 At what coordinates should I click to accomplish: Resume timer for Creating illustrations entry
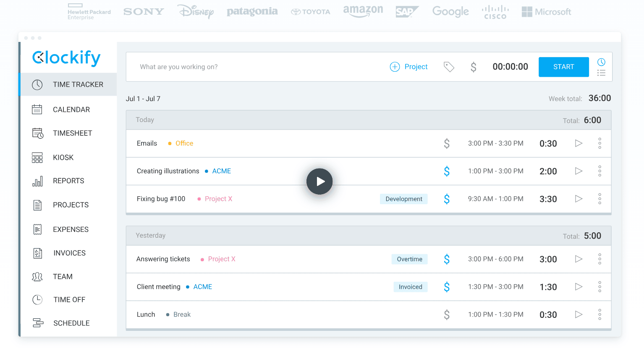(579, 171)
